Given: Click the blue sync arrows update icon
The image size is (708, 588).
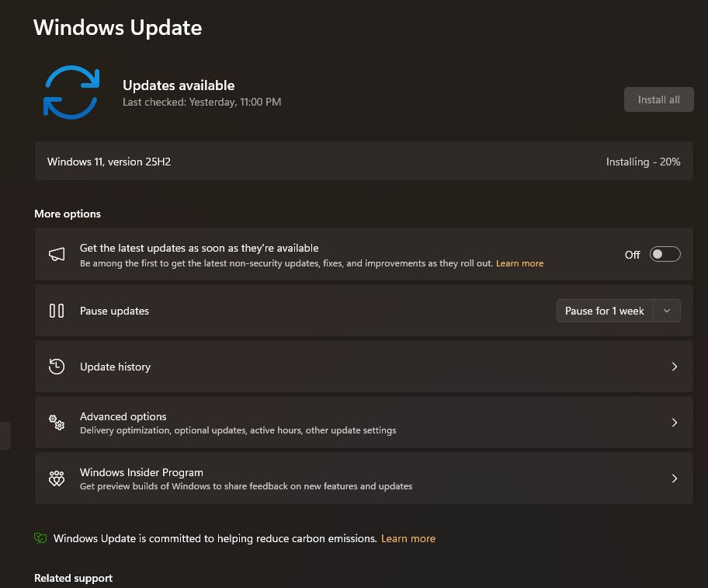Looking at the screenshot, I should click(71, 92).
